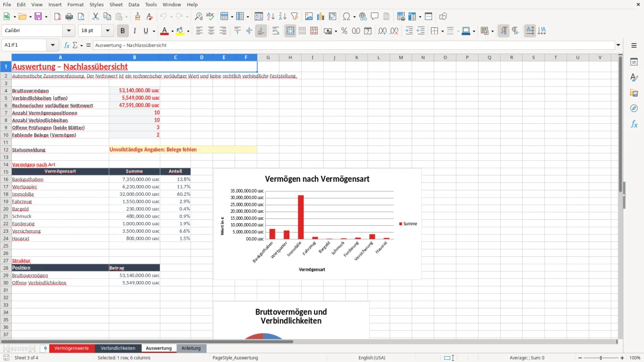Open the Styles menu
644x362 pixels.
pos(97,4)
